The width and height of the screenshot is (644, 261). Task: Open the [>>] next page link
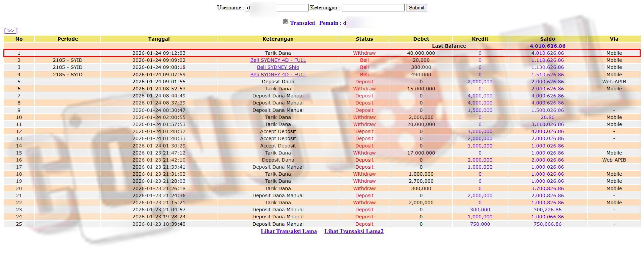(x=11, y=31)
